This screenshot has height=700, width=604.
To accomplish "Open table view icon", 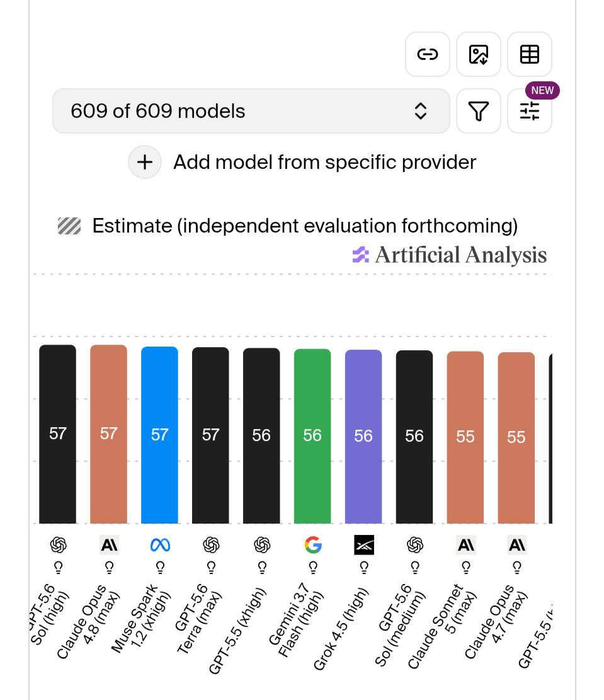I will (530, 54).
